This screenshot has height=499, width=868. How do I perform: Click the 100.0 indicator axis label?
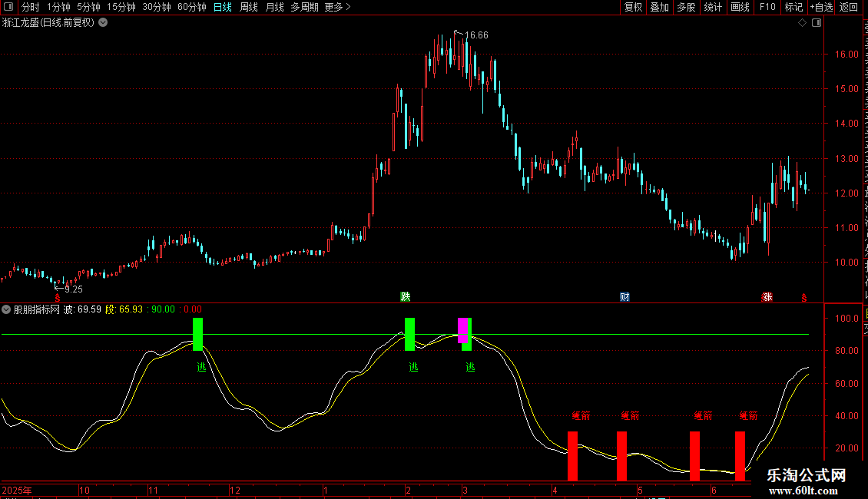[846, 319]
